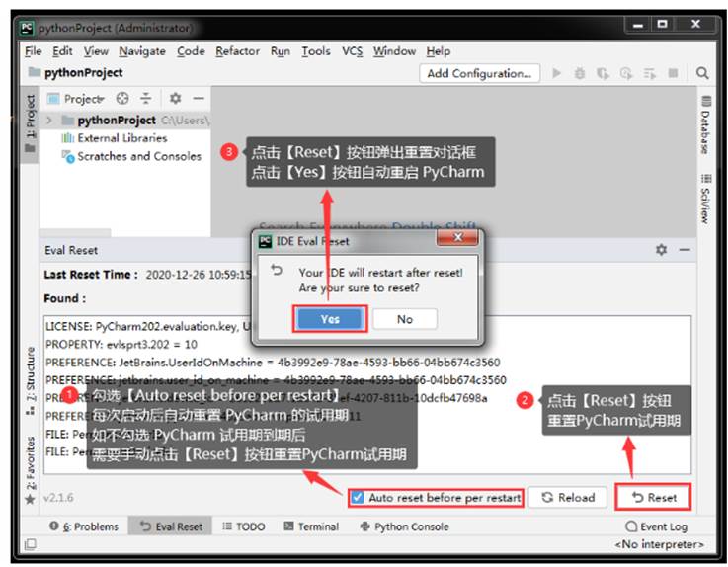Click the Last Reset Time value

199,275
